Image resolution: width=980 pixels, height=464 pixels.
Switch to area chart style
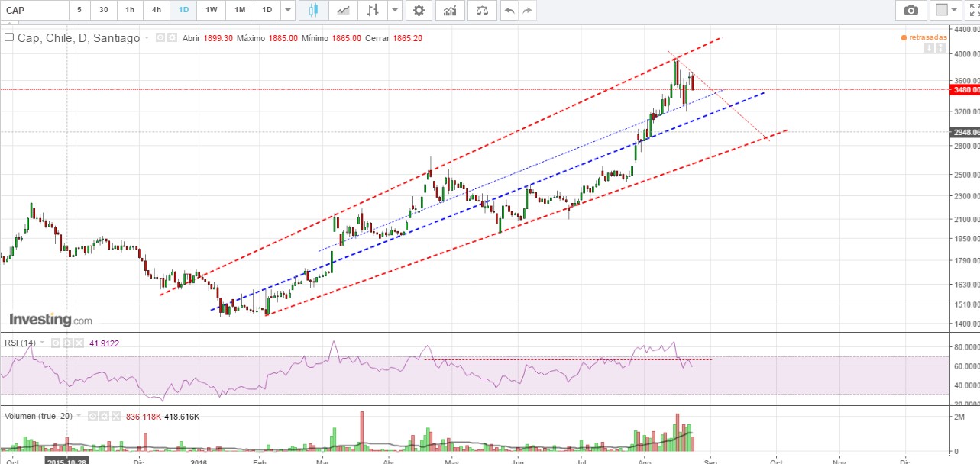(x=344, y=10)
